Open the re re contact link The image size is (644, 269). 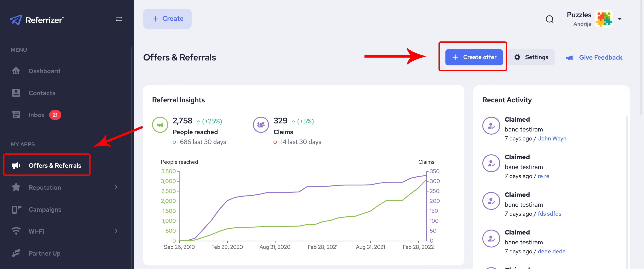click(543, 176)
